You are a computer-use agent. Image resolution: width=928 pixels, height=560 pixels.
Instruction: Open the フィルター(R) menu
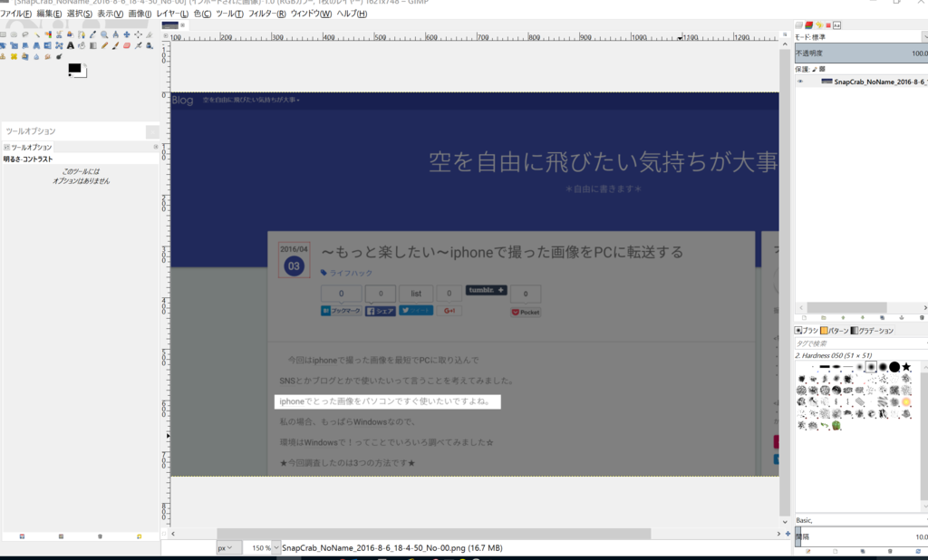tap(267, 14)
